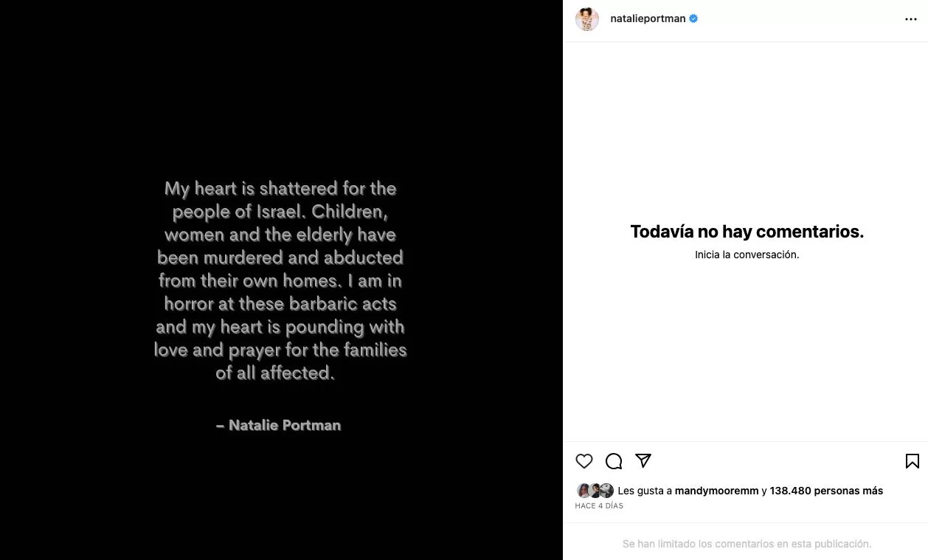
Task: Click the "Les gusta a" label
Action: (645, 491)
